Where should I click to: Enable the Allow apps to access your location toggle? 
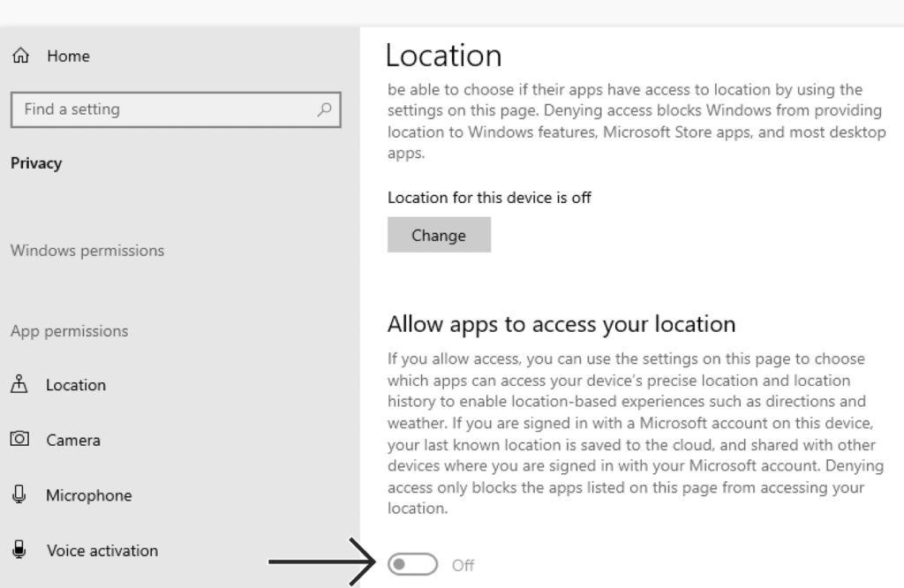pyautogui.click(x=411, y=563)
